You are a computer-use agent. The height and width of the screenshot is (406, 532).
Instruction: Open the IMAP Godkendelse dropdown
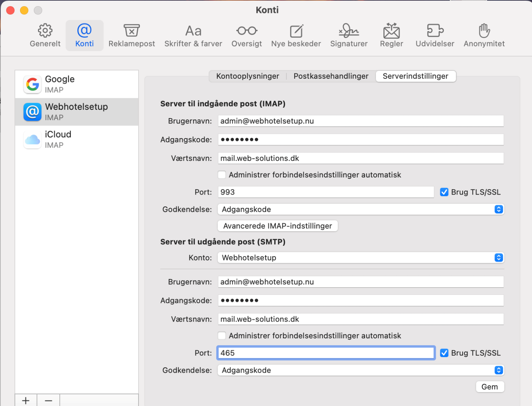361,209
